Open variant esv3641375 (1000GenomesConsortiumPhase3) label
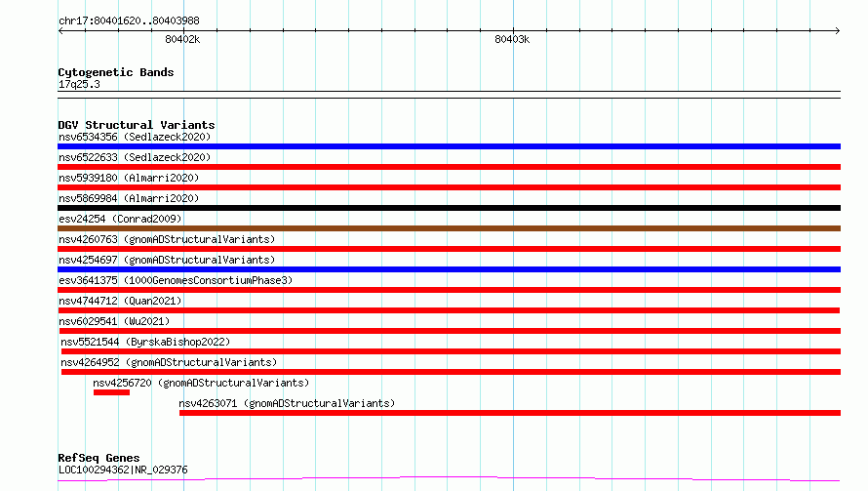This screenshot has width=868, height=491. pyautogui.click(x=176, y=280)
